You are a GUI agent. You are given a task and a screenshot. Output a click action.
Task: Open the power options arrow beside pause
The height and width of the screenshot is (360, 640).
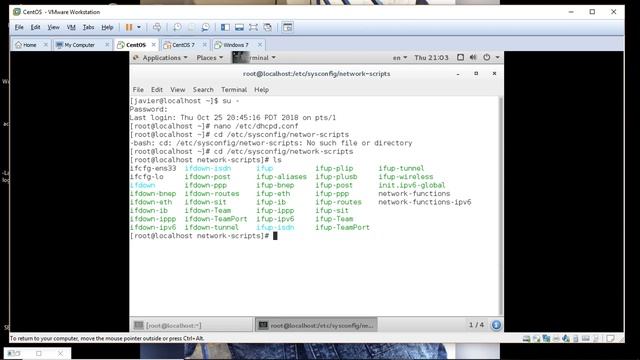(x=139, y=27)
